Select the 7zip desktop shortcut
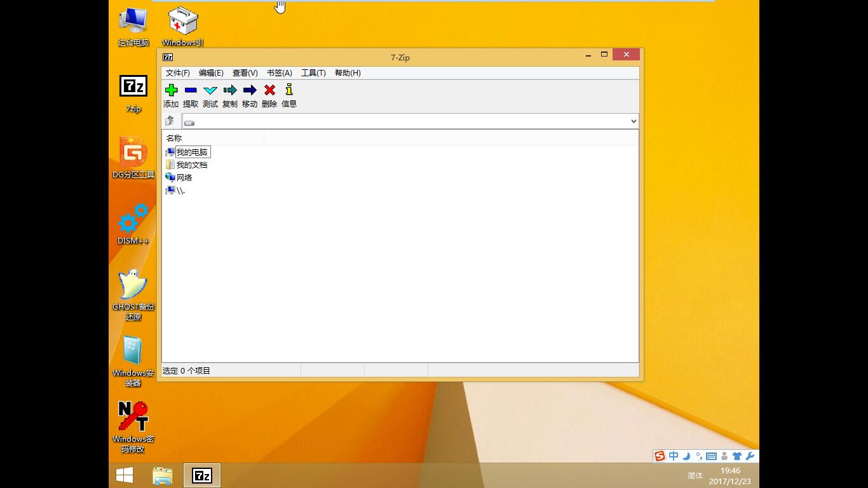Viewport: 868px width, 488px height. tap(133, 93)
